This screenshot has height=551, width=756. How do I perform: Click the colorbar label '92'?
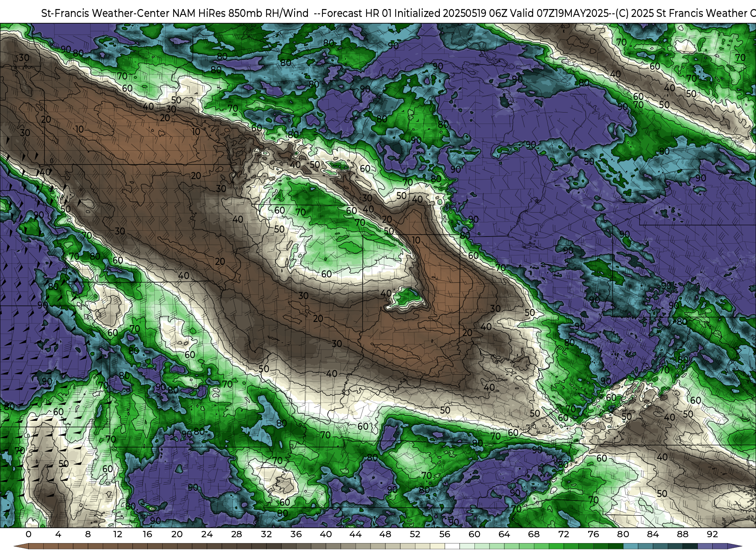[x=712, y=534]
